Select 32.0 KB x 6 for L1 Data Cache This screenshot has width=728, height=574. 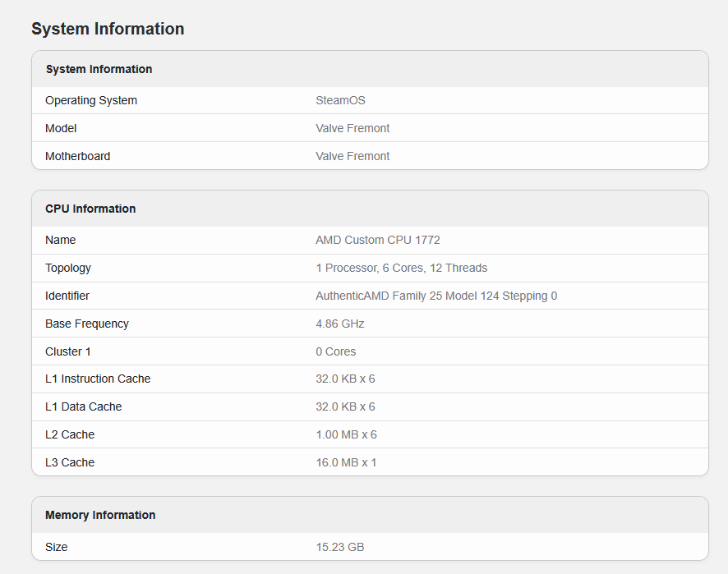pos(345,406)
